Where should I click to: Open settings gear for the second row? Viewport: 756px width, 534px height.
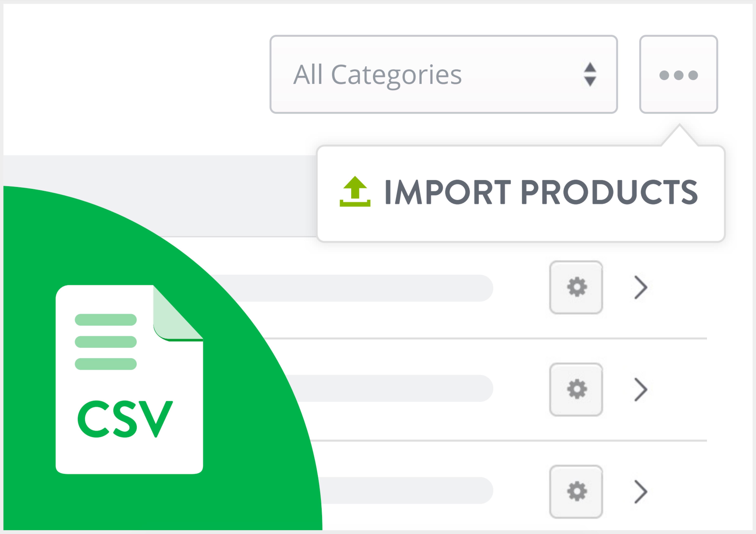[576, 389]
